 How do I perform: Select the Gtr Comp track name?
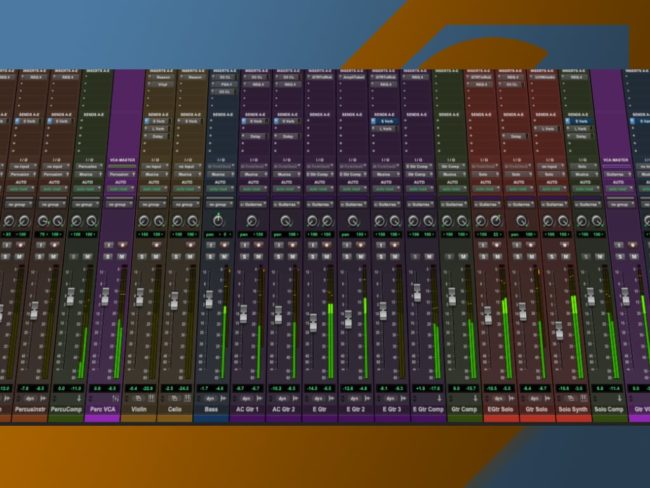tap(464, 409)
